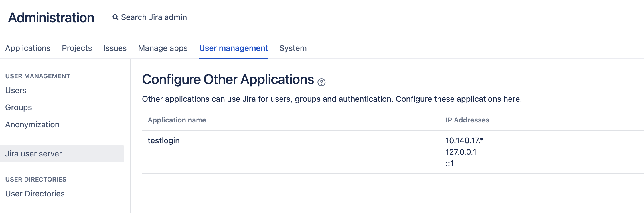Go to Anonymization in the sidebar
This screenshot has width=644, height=213.
coord(32,124)
